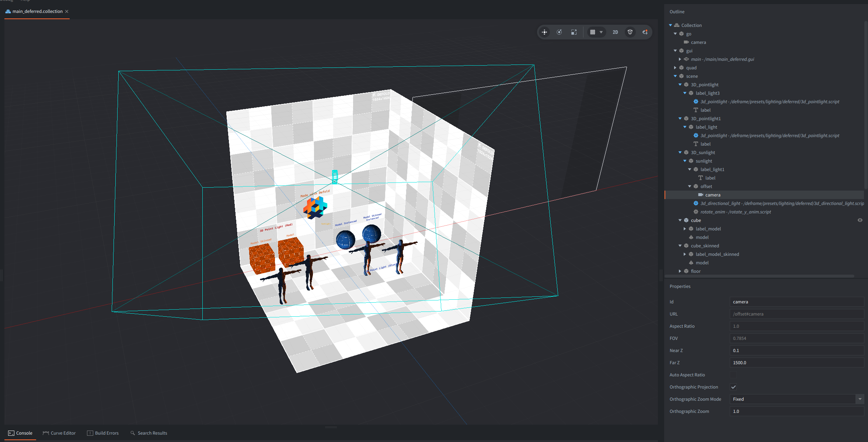Viewport: 868px width, 442px height.
Task: Select the Move tool in viewport toolbar
Action: click(544, 32)
